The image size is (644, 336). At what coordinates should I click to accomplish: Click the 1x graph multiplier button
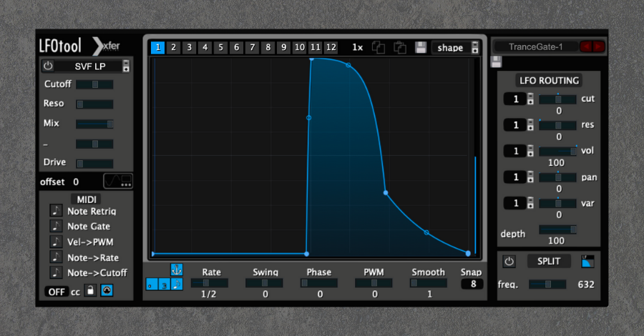358,48
